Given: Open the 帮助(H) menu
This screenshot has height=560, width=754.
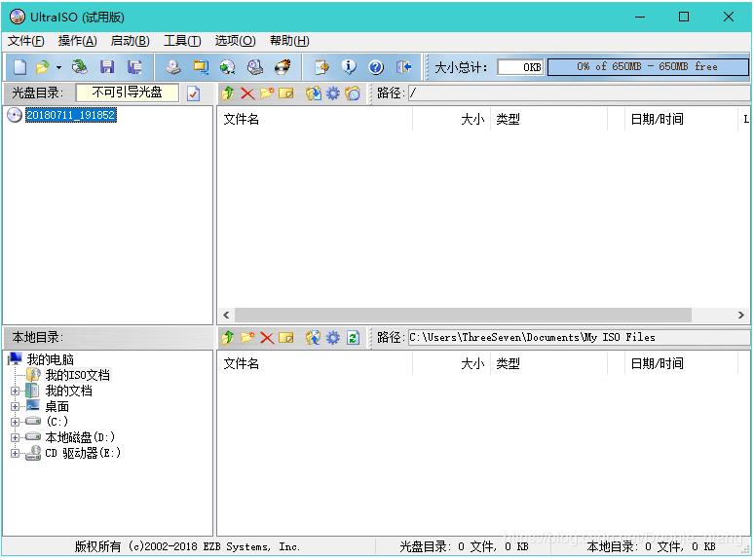Looking at the screenshot, I should point(289,41).
